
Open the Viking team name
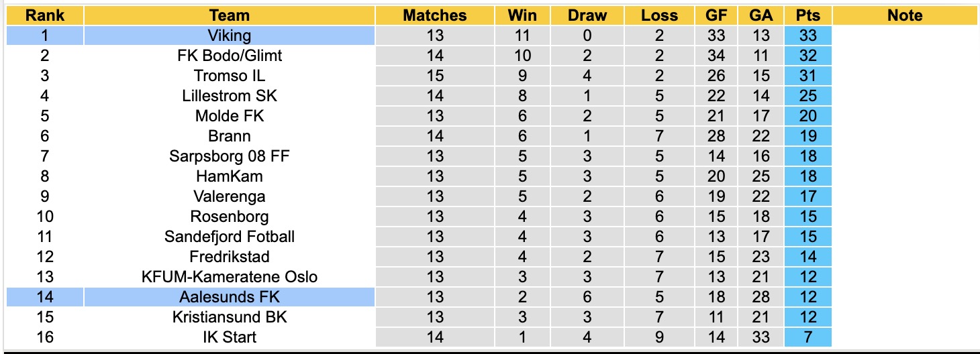point(229,36)
